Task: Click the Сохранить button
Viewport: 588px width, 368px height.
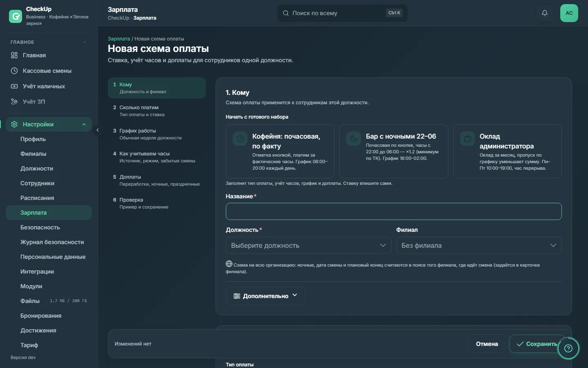Action: tap(537, 344)
